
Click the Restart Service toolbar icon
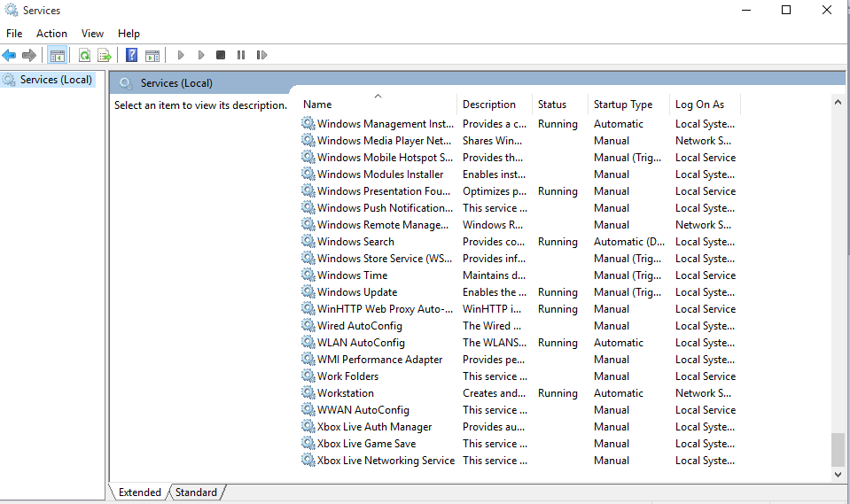(261, 55)
